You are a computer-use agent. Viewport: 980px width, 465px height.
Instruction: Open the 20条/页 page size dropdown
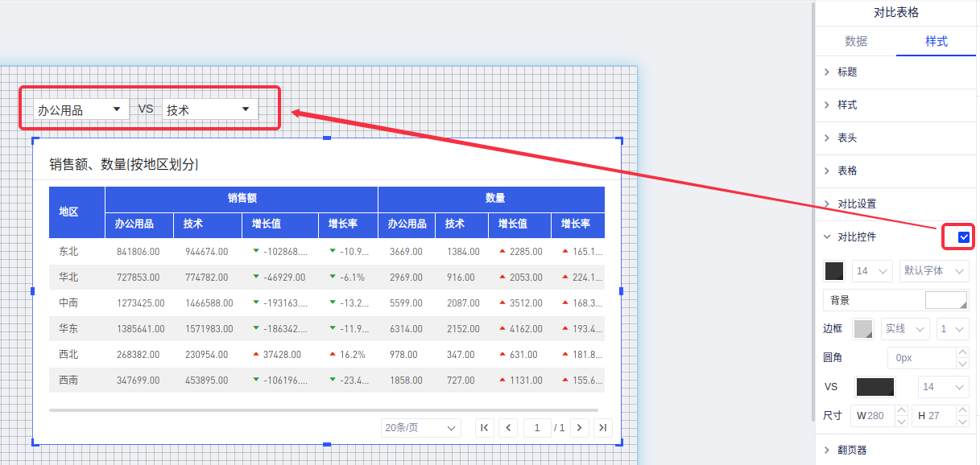pos(421,428)
